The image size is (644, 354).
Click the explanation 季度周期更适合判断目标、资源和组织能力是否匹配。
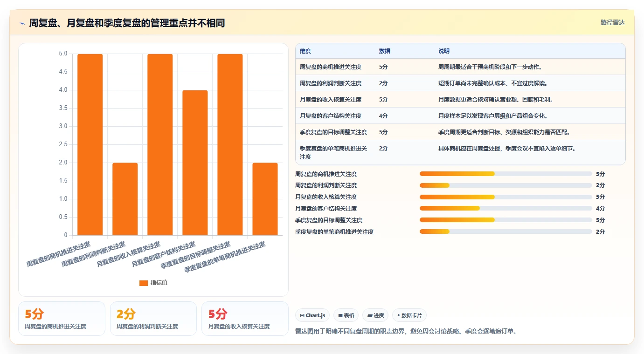click(x=504, y=132)
